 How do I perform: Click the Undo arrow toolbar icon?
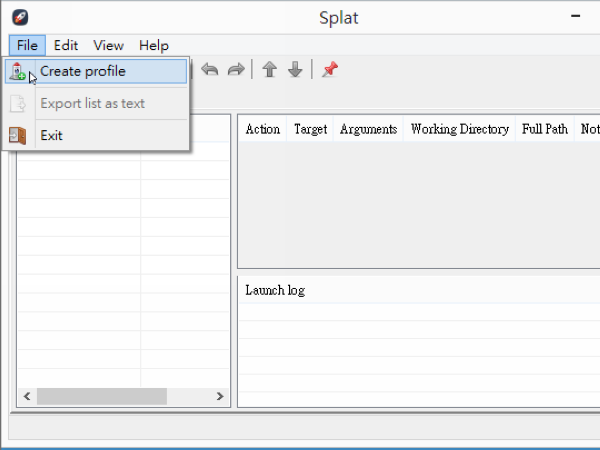(210, 70)
